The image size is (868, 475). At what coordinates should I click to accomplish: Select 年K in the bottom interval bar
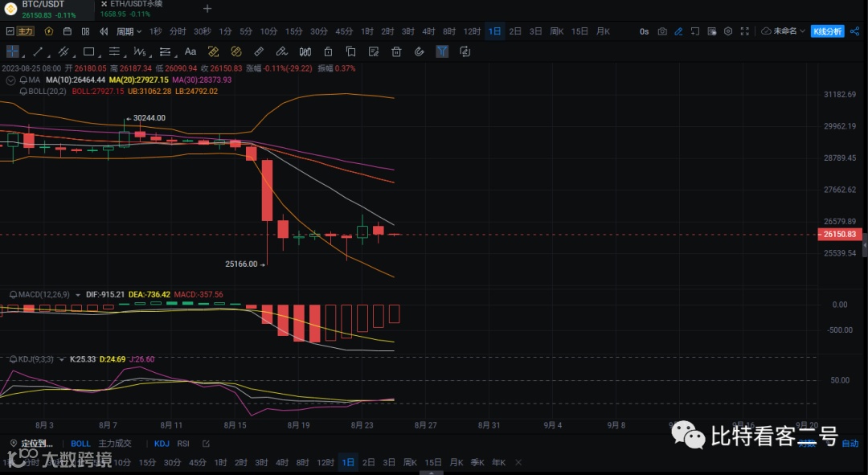pos(499,463)
